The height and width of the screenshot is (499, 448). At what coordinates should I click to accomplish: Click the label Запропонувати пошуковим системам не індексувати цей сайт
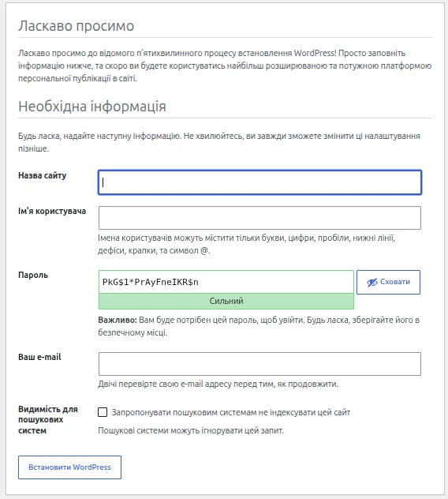tap(231, 412)
